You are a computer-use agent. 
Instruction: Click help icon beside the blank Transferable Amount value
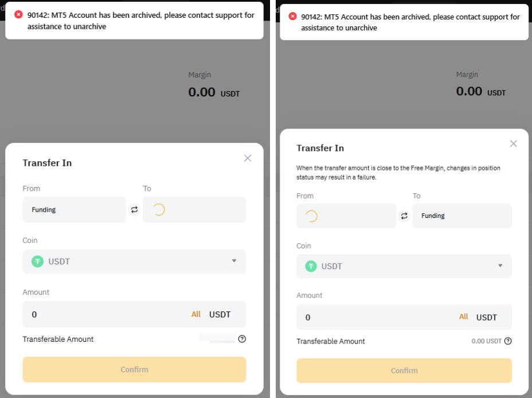pos(242,339)
